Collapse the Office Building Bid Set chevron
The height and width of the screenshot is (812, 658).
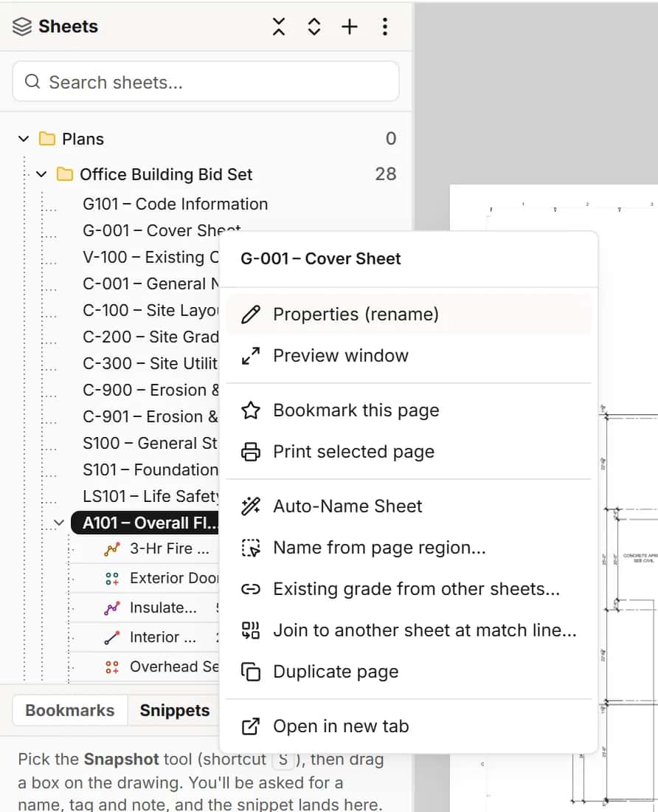(41, 174)
